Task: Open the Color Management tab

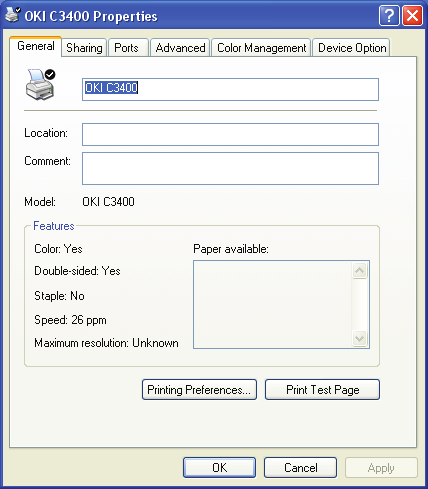Action: click(x=261, y=48)
